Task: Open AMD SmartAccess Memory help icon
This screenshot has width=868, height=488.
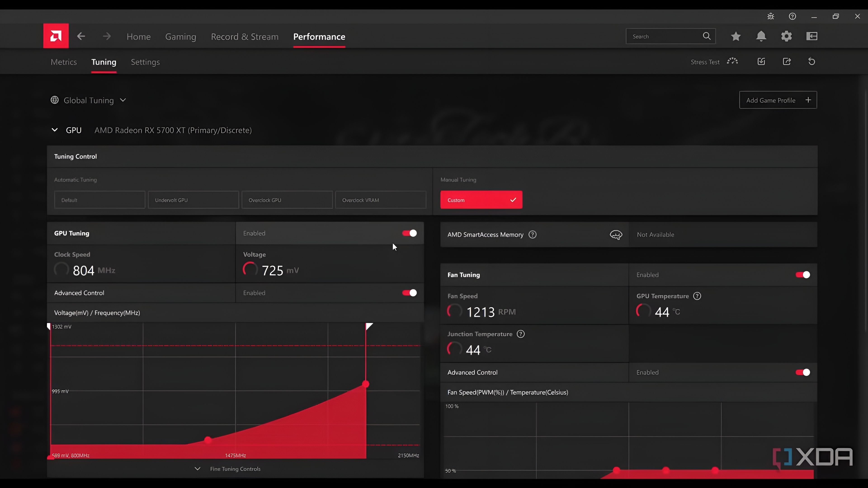Action: [x=532, y=235]
